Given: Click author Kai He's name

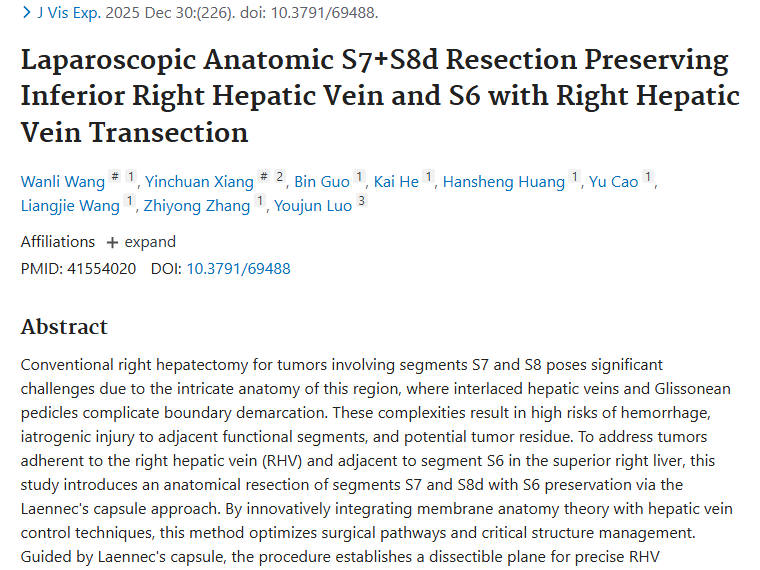Looking at the screenshot, I should pyautogui.click(x=396, y=182).
